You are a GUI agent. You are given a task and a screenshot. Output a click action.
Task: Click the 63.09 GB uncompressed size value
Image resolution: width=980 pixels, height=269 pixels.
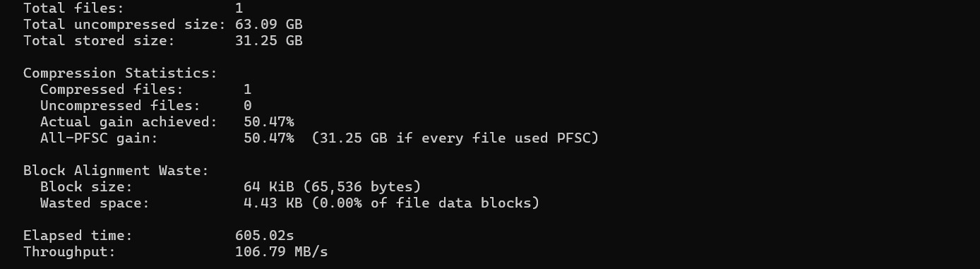click(269, 24)
